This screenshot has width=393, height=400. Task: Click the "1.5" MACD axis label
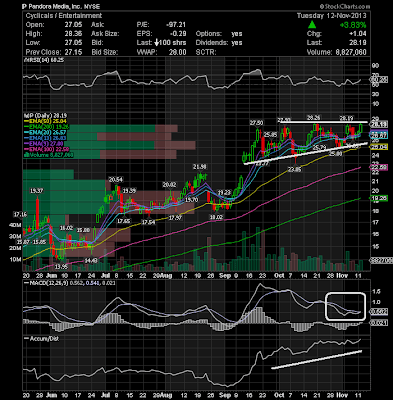(x=377, y=291)
